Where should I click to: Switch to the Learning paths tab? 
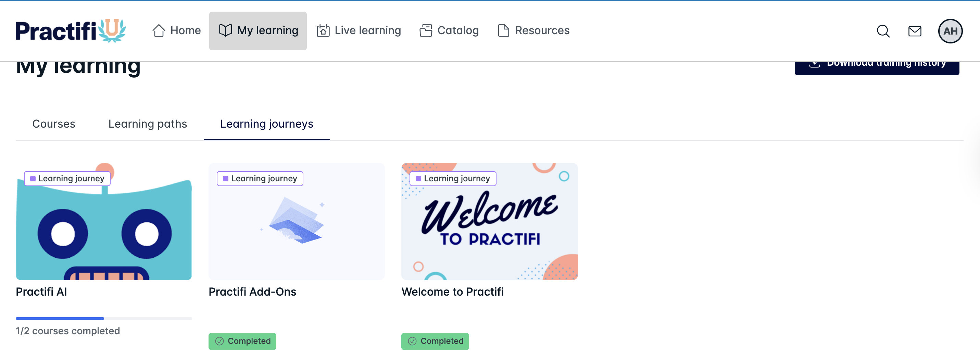pos(148,124)
